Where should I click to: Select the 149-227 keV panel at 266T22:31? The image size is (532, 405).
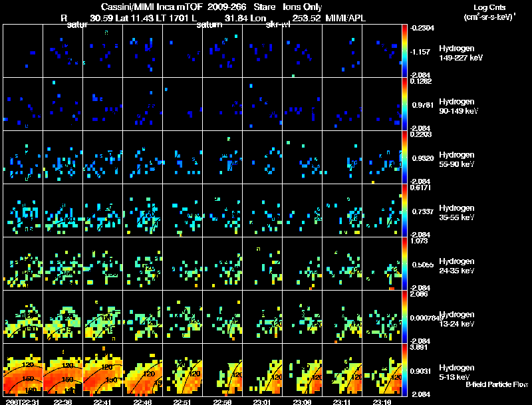(x=23, y=51)
